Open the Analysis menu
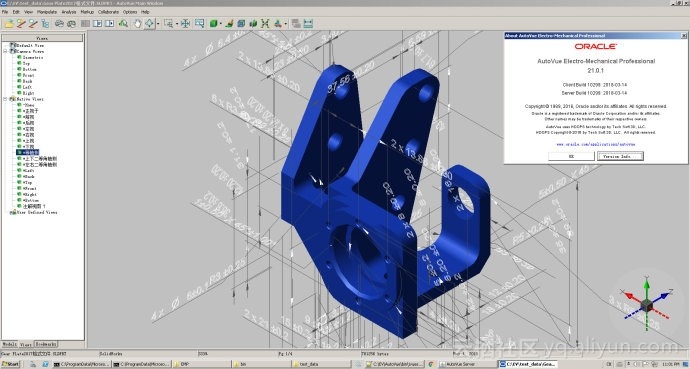 tap(69, 12)
